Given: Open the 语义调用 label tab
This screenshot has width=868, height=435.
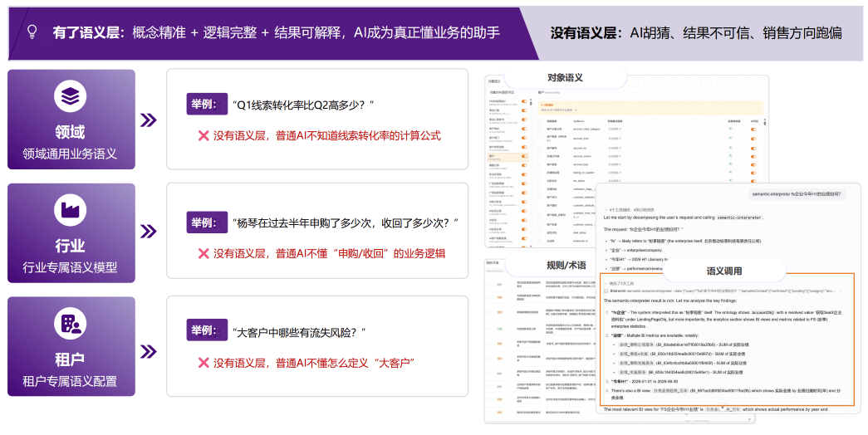Looking at the screenshot, I should coord(724,271).
